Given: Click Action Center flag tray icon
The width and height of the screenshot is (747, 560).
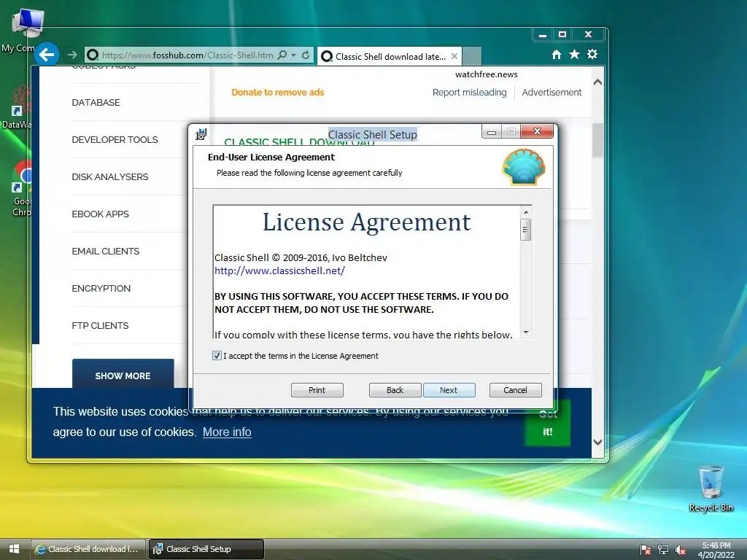Looking at the screenshot, I should [645, 550].
